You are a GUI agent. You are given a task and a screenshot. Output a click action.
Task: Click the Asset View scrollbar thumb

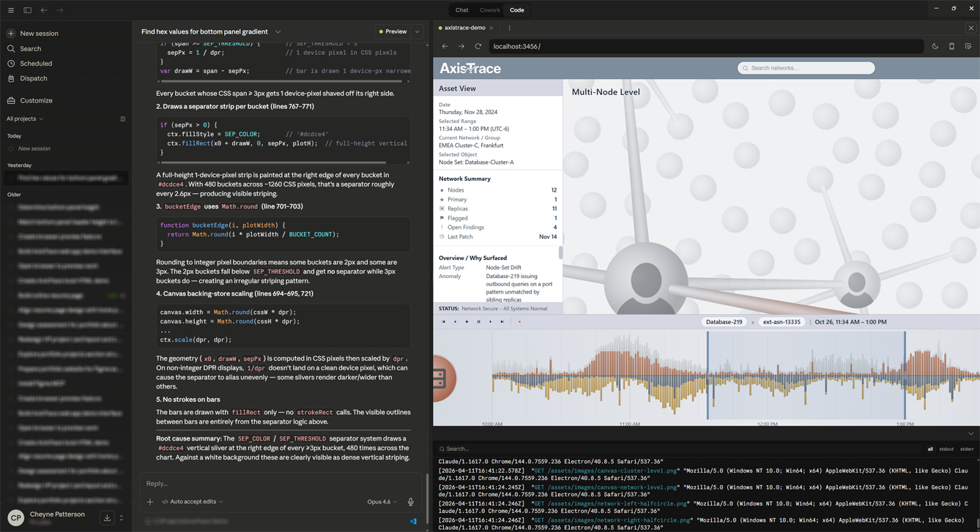[x=560, y=252]
